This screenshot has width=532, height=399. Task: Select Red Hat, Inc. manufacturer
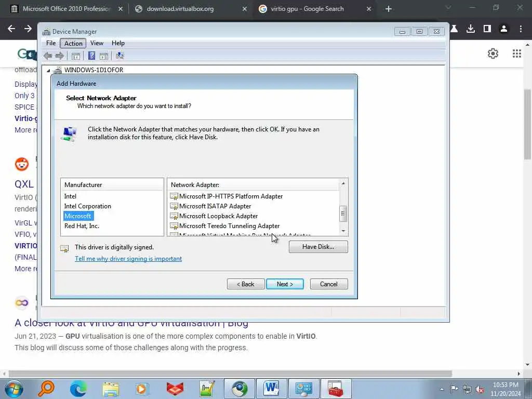(82, 225)
